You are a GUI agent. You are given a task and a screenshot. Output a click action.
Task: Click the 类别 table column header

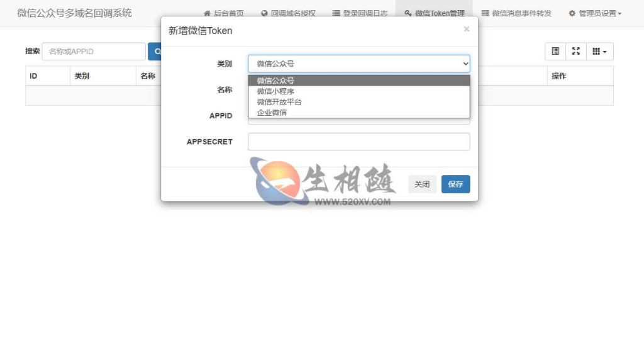pos(103,76)
